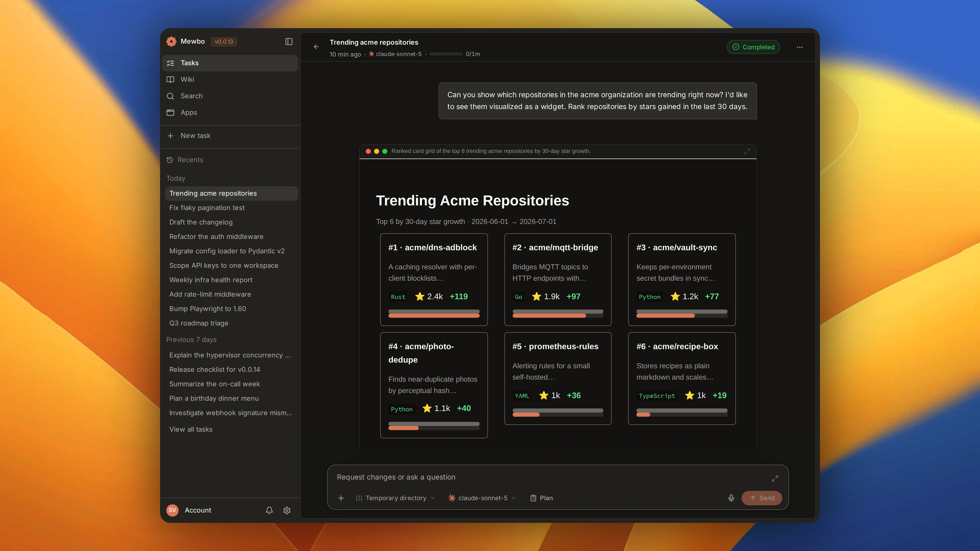Click the Send button
Screen dimensions: 980x551
pyautogui.click(x=762, y=498)
